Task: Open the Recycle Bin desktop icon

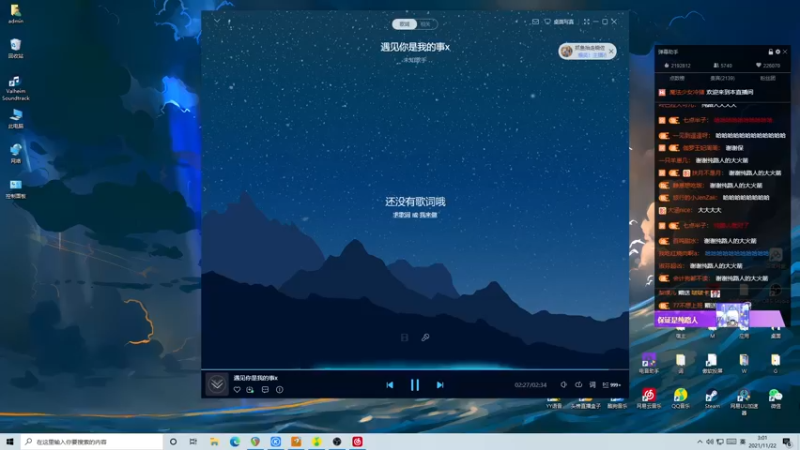Action: tap(15, 48)
